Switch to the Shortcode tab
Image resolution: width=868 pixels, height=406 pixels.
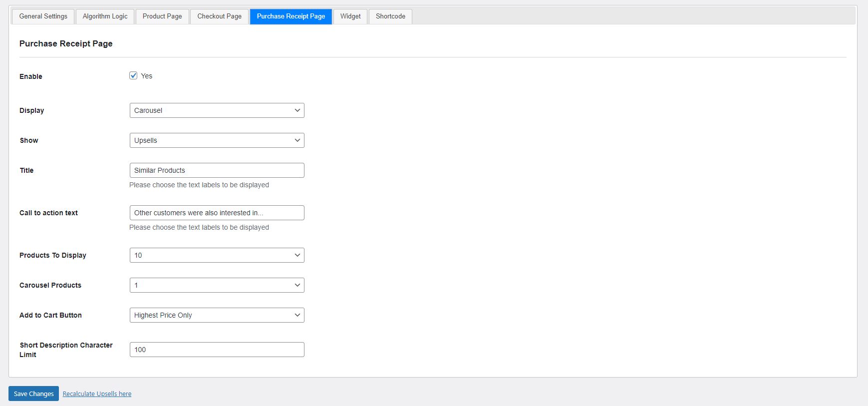click(x=390, y=16)
